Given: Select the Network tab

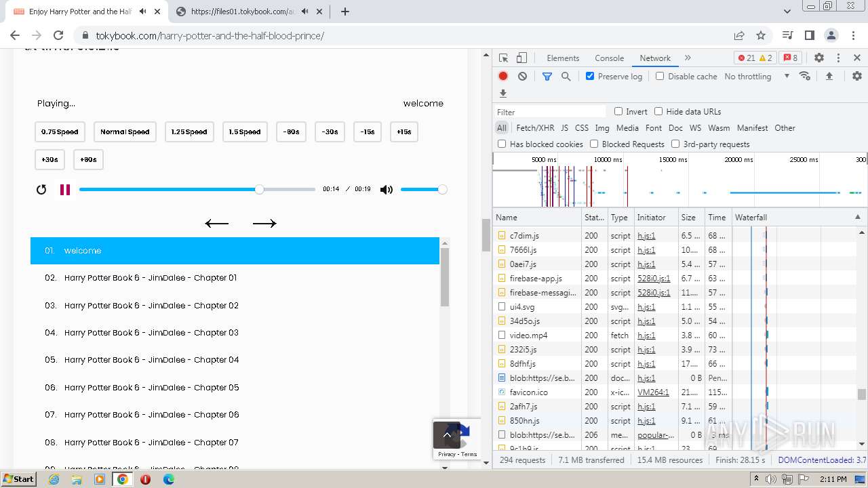Looking at the screenshot, I should (655, 58).
